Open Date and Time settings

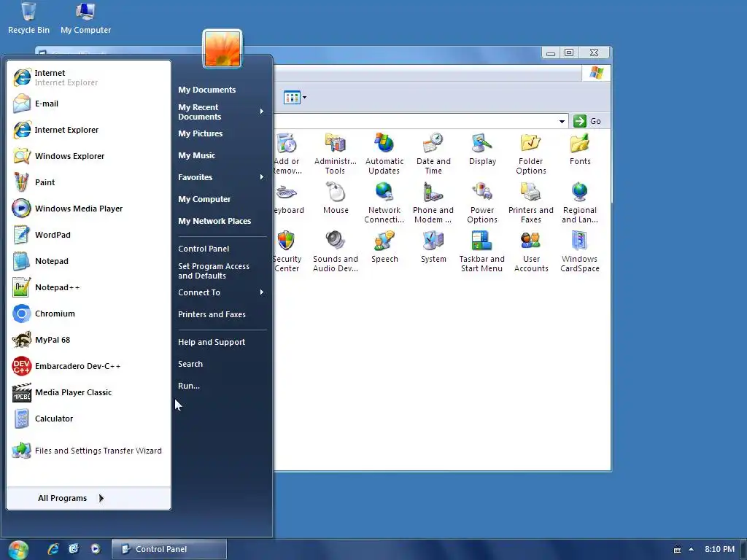433,153
